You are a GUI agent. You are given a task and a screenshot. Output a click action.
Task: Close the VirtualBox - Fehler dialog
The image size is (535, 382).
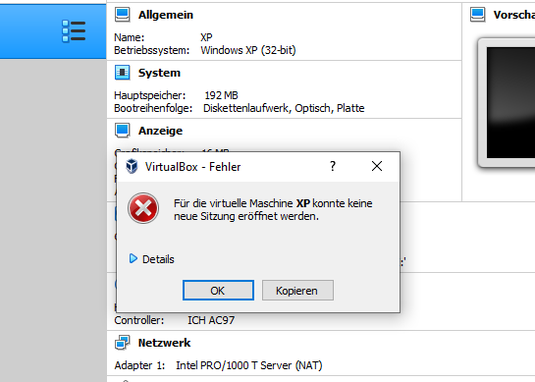(377, 166)
